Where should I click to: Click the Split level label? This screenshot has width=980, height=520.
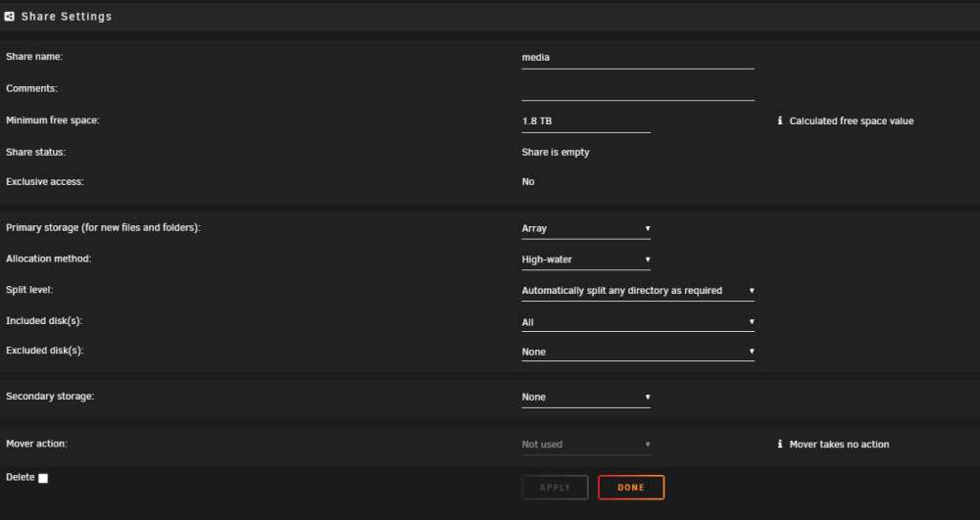pyautogui.click(x=29, y=290)
